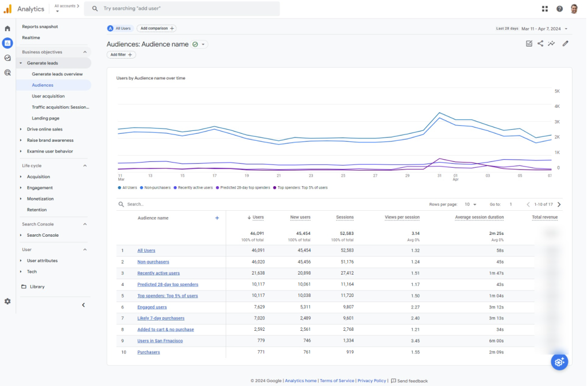Click Add filter button
The width and height of the screenshot is (588, 386).
121,55
